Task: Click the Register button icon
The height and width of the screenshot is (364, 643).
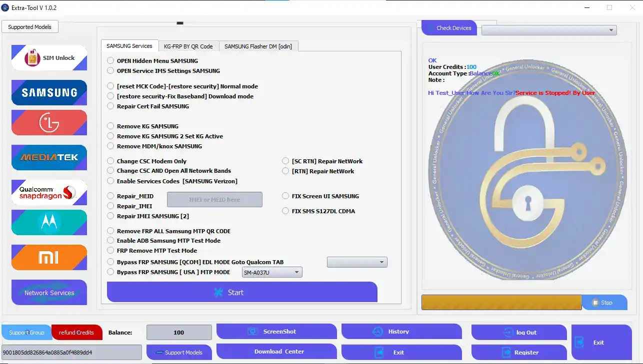Action: 506,353
